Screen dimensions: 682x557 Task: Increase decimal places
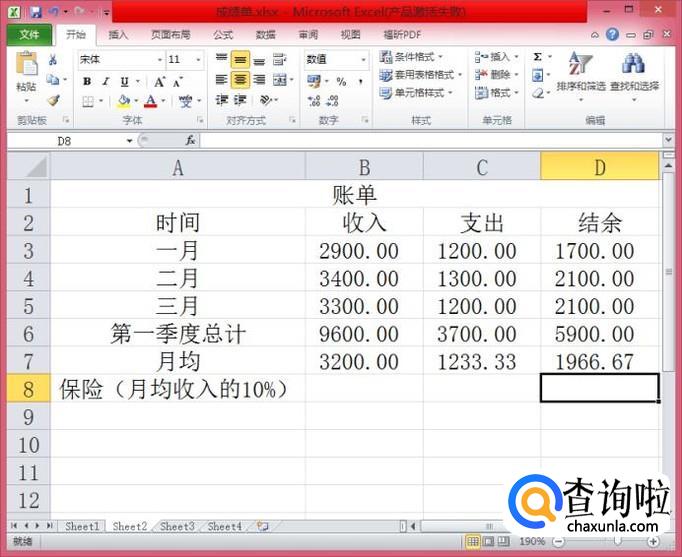point(314,101)
